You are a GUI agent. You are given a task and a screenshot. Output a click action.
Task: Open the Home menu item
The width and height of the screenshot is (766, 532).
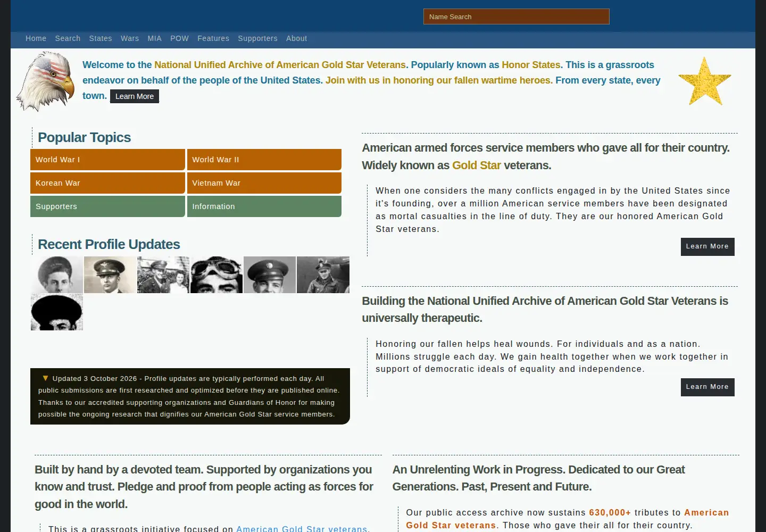coord(36,38)
